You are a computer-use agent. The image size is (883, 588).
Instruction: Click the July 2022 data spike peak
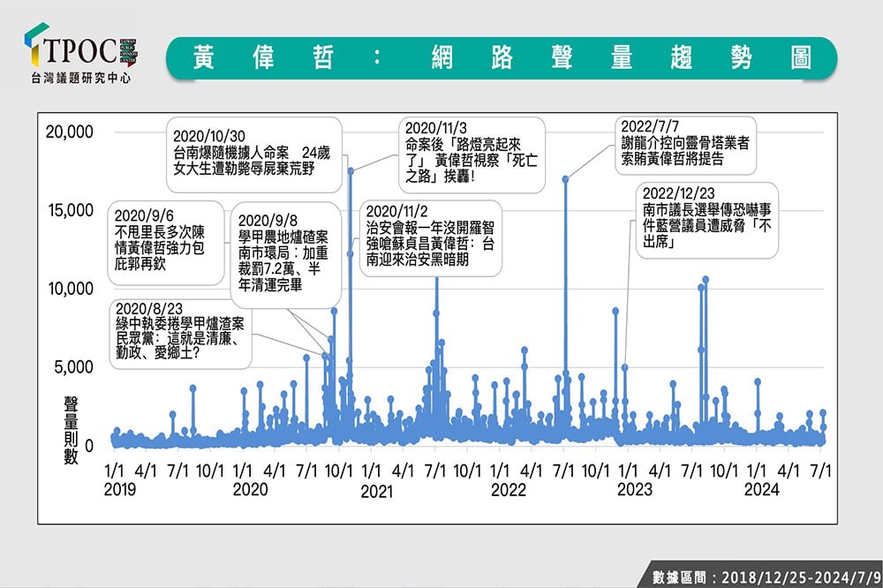(x=565, y=178)
